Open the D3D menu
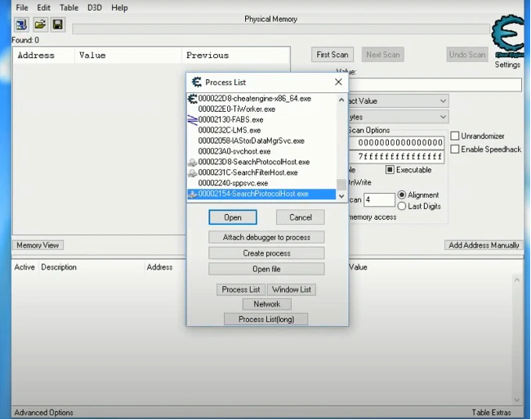Screen dimensions: 531x420 (96, 7)
